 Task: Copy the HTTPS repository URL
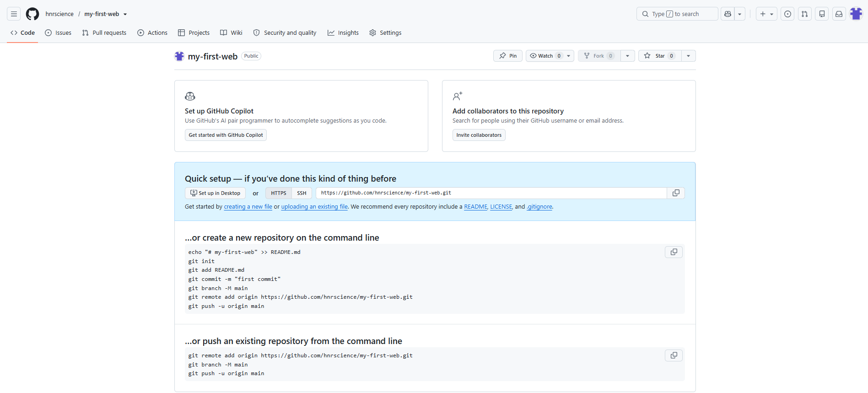676,193
